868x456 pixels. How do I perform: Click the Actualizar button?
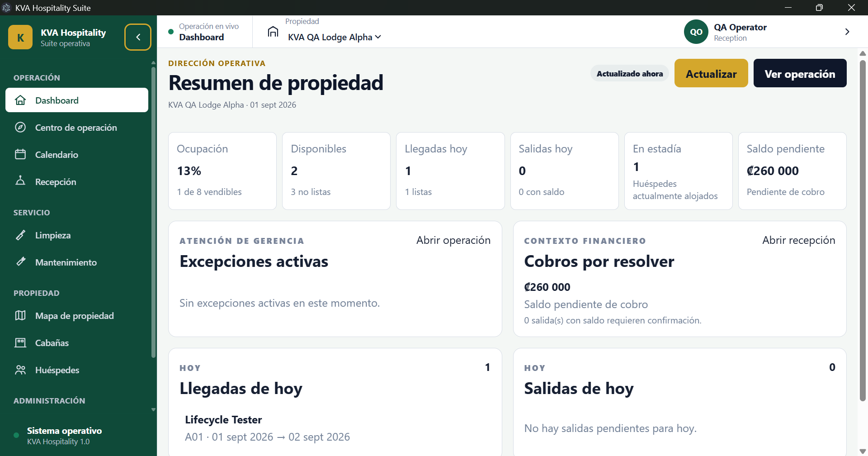[711, 73]
